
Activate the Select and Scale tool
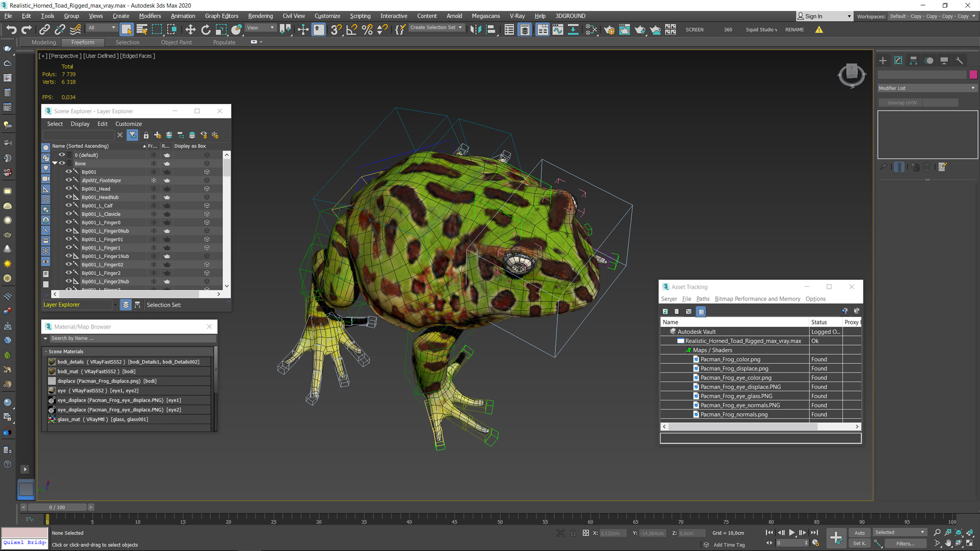220,30
